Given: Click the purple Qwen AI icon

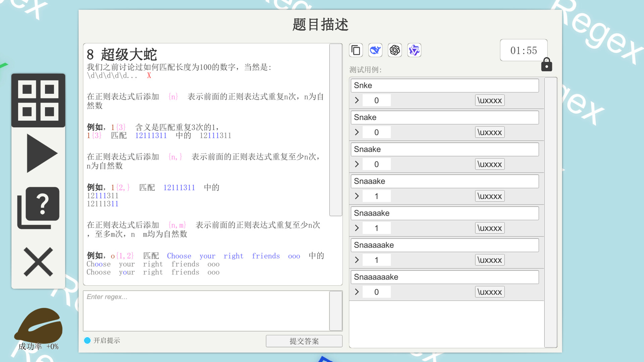Looking at the screenshot, I should [414, 50].
